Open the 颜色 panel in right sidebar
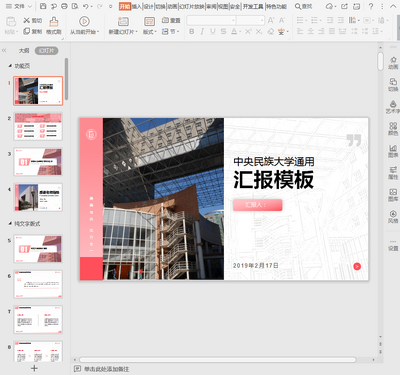 [393, 129]
